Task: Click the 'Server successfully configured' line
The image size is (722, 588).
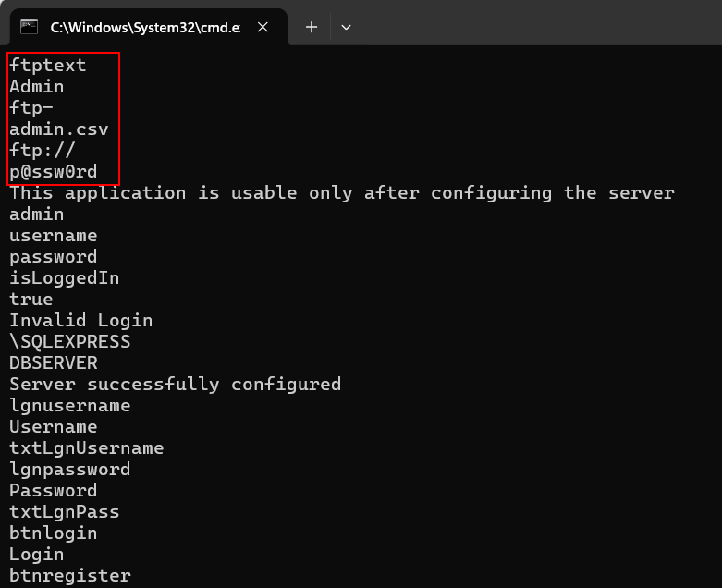Action: [176, 385]
